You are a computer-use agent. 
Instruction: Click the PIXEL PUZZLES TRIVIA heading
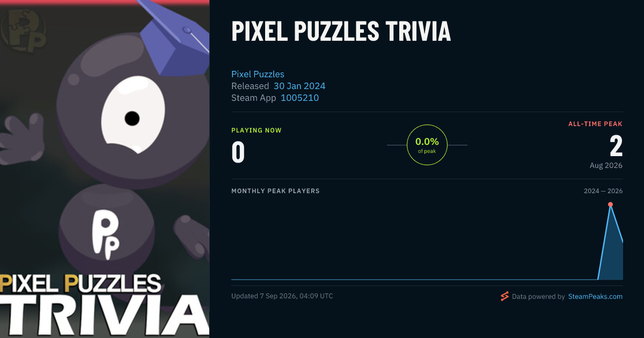point(341,32)
